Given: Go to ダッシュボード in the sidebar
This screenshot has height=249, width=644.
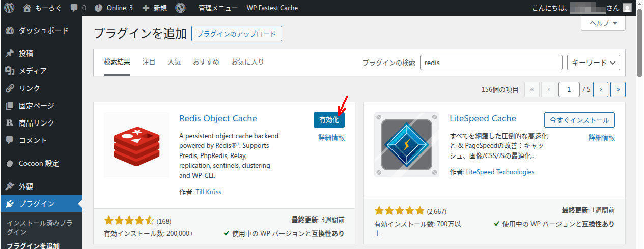Looking at the screenshot, I should [41, 30].
